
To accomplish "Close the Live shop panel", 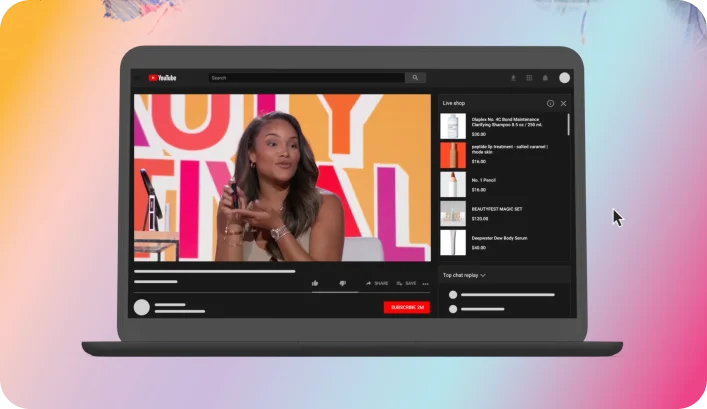I will click(563, 103).
